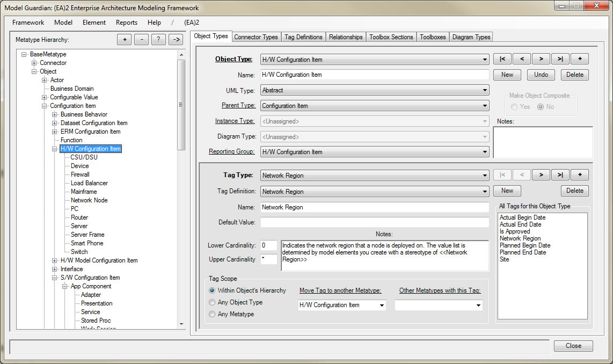613x364 pixels.
Task: Collapse the S/W Configuration Item node
Action: [x=55, y=278]
